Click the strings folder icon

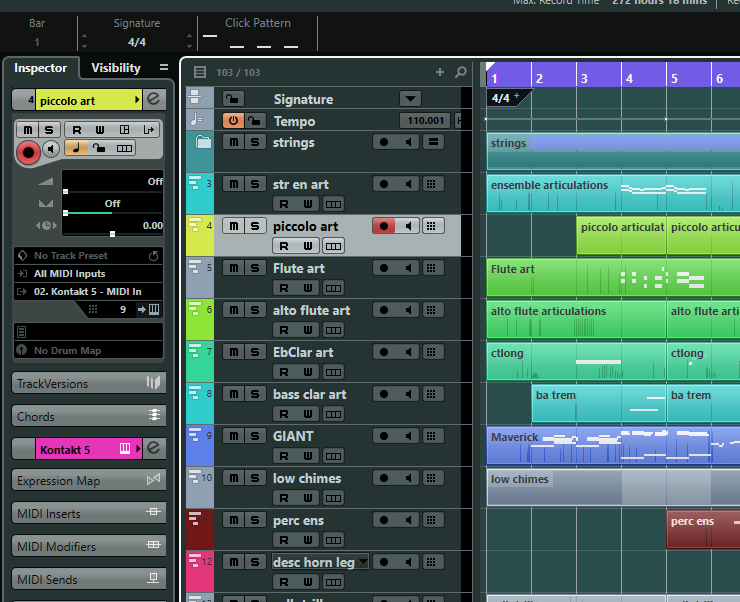(203, 141)
